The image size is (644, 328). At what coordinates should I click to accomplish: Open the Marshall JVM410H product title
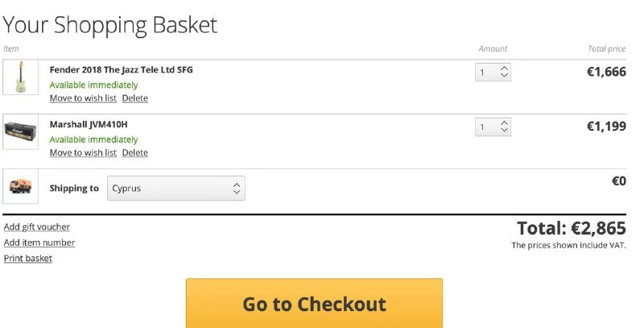(89, 124)
